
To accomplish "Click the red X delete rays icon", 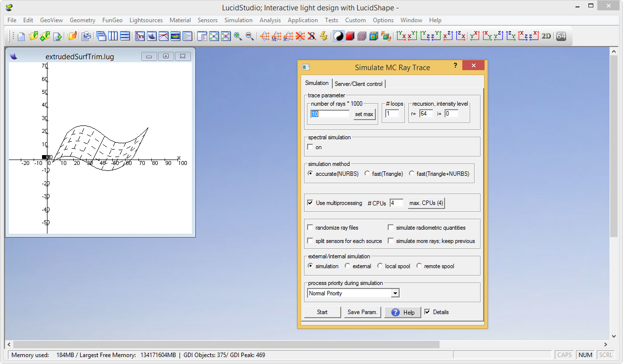I will (x=300, y=36).
